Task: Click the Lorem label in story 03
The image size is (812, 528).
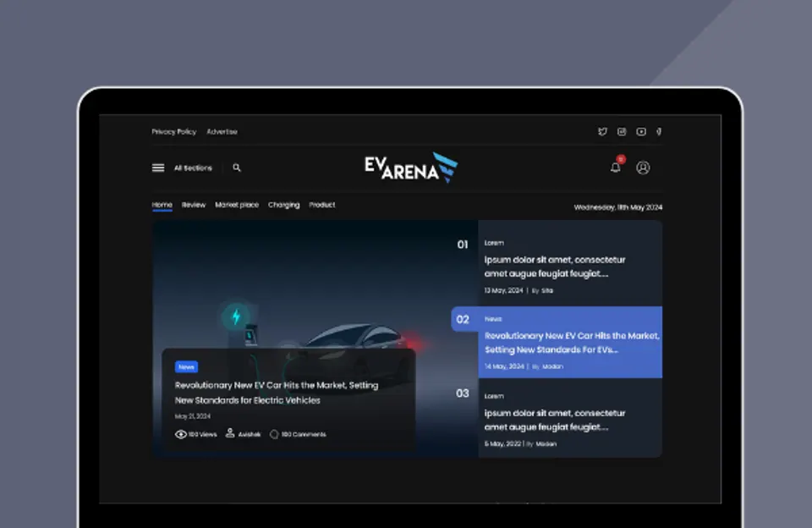Action: (x=494, y=396)
